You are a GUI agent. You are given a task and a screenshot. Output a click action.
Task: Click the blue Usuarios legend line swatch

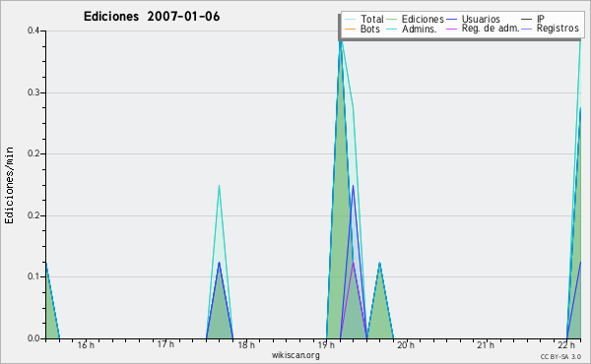coord(451,19)
